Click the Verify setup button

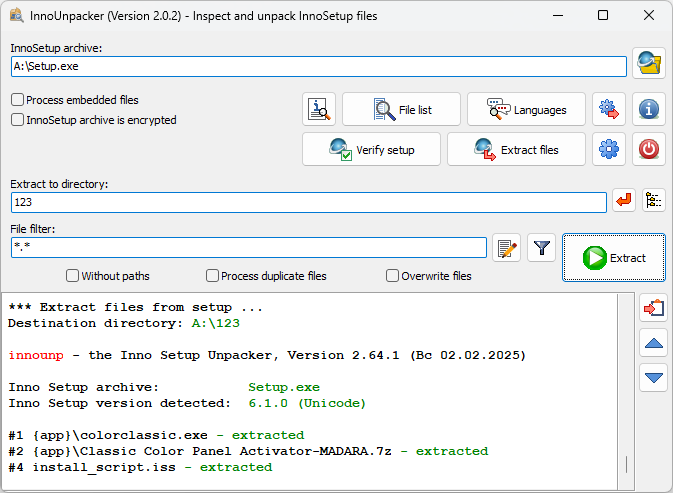pos(371,149)
